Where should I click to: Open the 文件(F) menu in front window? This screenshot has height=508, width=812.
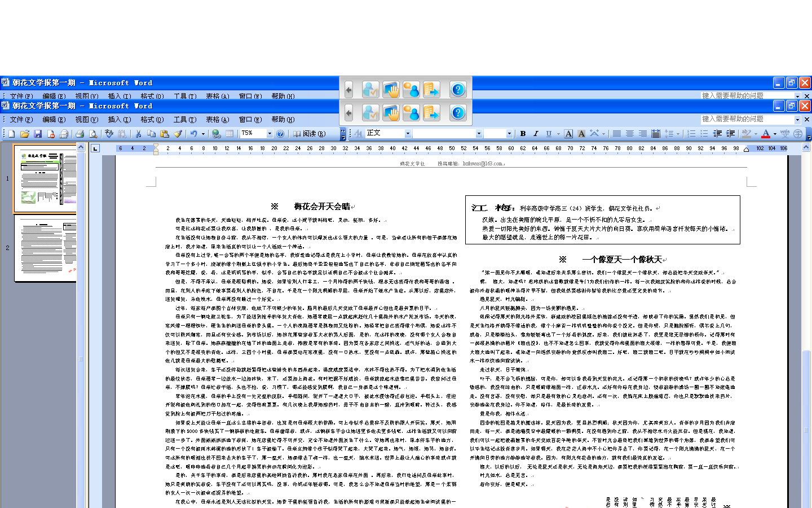coord(21,120)
